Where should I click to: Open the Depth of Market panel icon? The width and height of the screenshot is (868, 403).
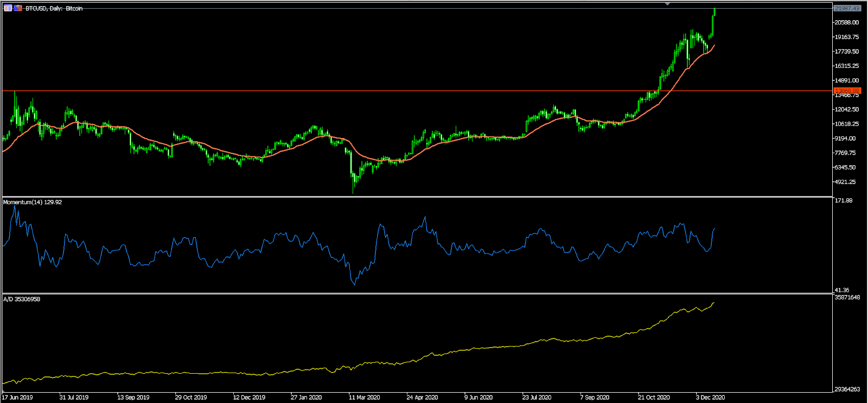click(x=8, y=8)
